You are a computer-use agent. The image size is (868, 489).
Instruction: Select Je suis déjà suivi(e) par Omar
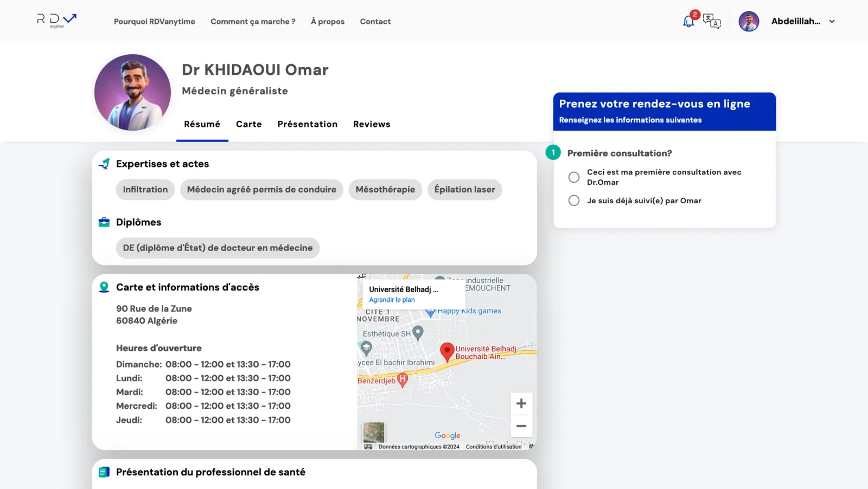574,201
